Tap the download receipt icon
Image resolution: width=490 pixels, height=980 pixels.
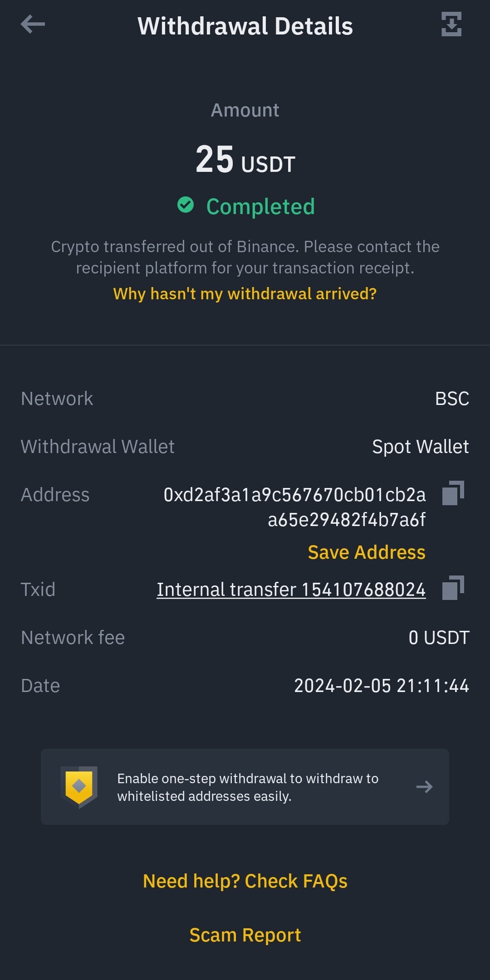451,24
